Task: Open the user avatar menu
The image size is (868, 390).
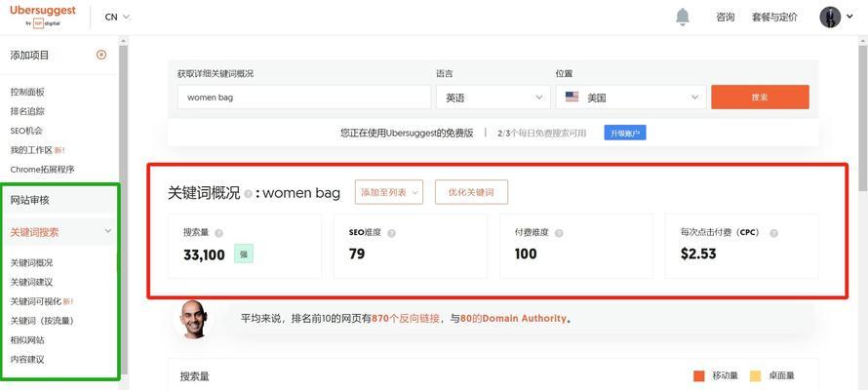Action: click(830, 18)
